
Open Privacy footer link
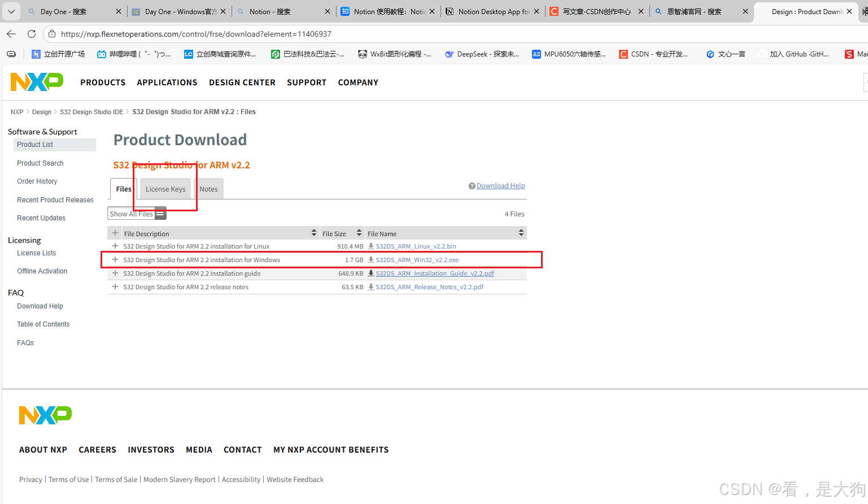click(x=30, y=480)
